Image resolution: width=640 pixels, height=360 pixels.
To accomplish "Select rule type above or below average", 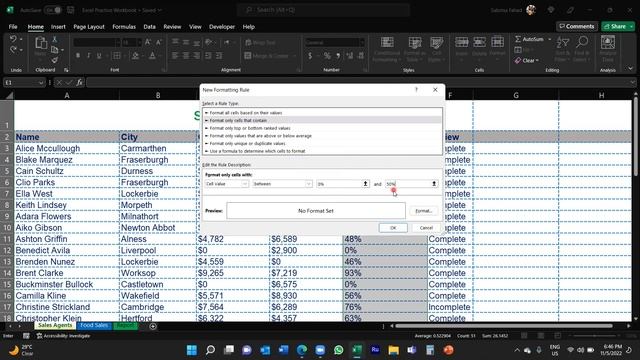I will (x=322, y=136).
